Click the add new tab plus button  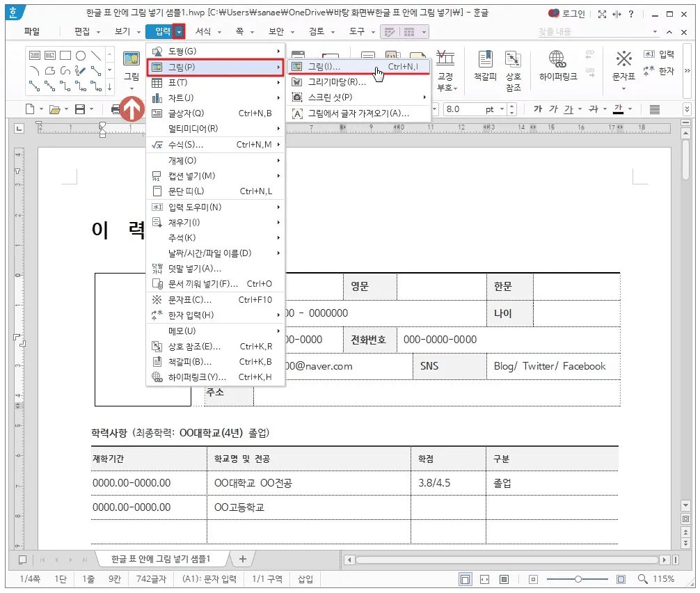[242, 559]
